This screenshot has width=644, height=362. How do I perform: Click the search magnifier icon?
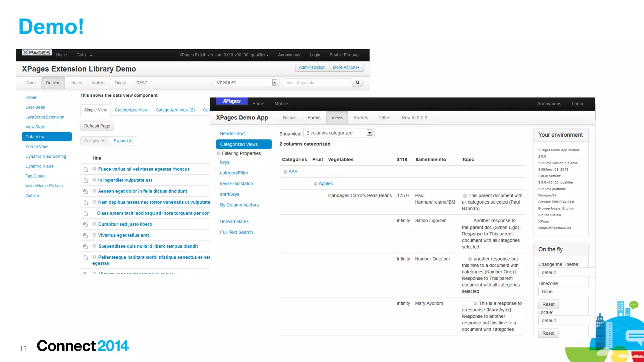pyautogui.click(x=358, y=83)
